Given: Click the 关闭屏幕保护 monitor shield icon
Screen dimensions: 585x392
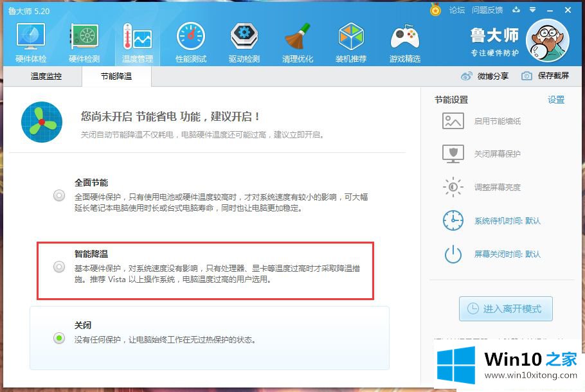Looking at the screenshot, I should pyautogui.click(x=453, y=154).
